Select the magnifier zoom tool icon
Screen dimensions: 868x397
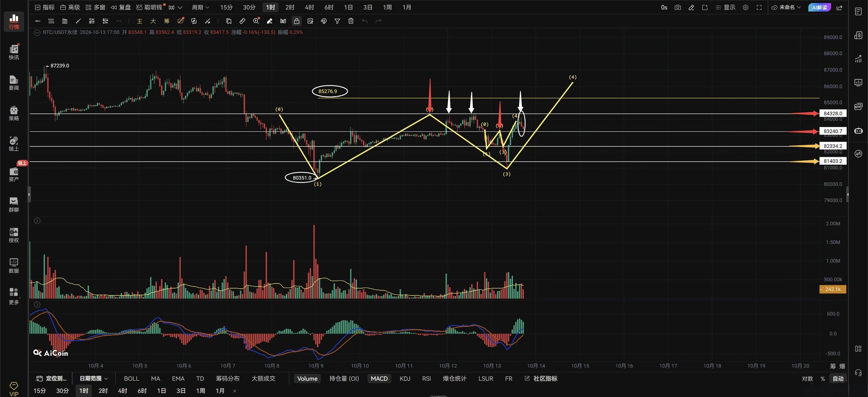click(x=256, y=21)
